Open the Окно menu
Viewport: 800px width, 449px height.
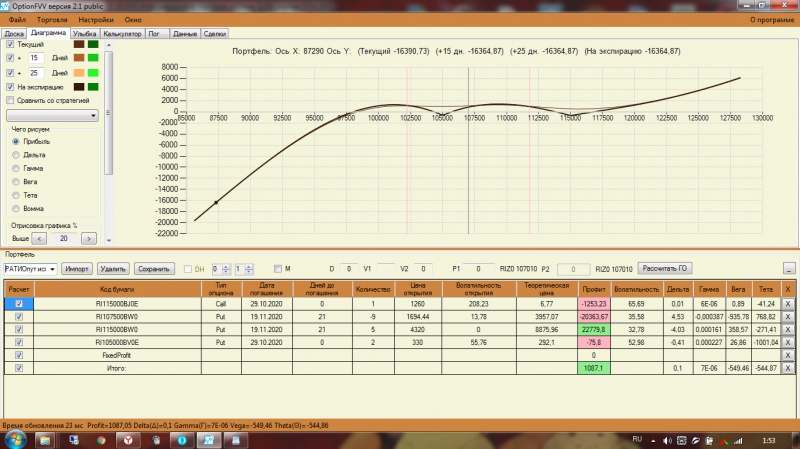pos(133,19)
